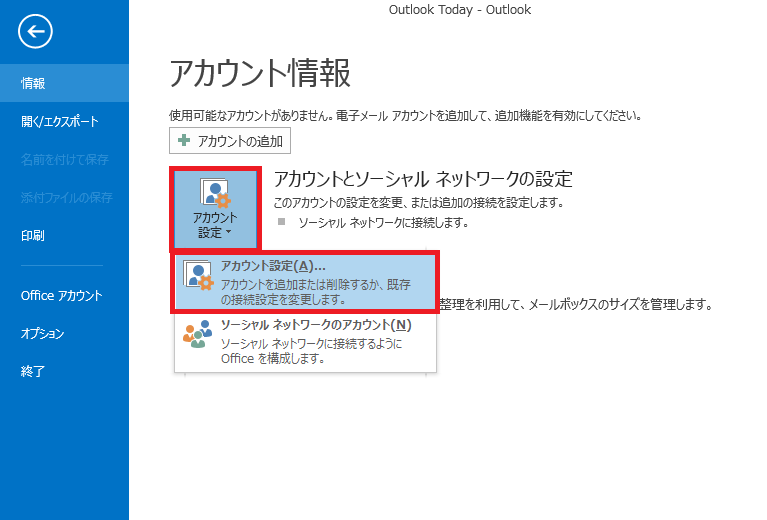Click the green plus icon for adding account
This screenshot has height=520, width=767.
183,140
